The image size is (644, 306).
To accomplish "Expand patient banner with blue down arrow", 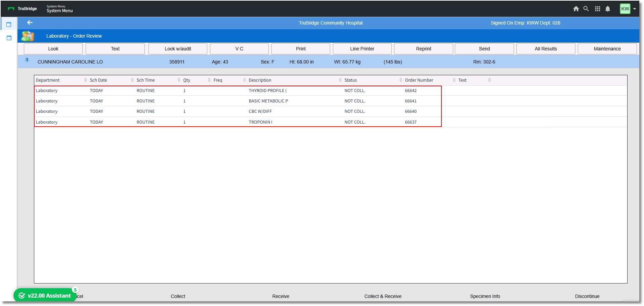I will [x=27, y=60].
